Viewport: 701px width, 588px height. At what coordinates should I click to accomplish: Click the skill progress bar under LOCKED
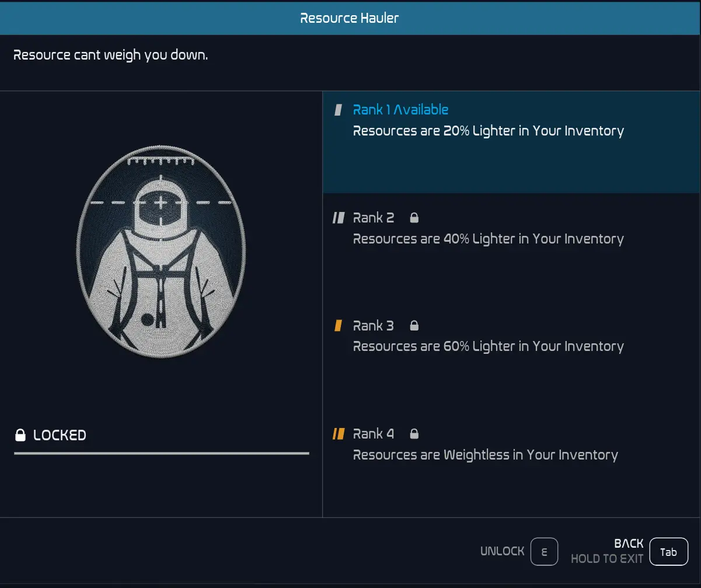point(162,453)
